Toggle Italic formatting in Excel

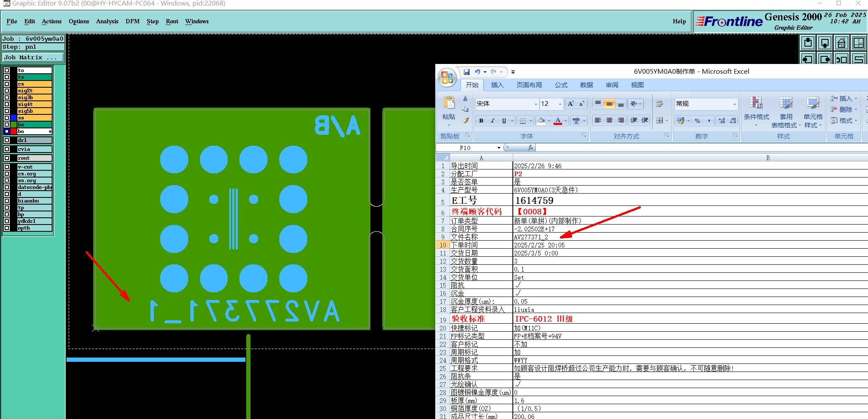(492, 121)
